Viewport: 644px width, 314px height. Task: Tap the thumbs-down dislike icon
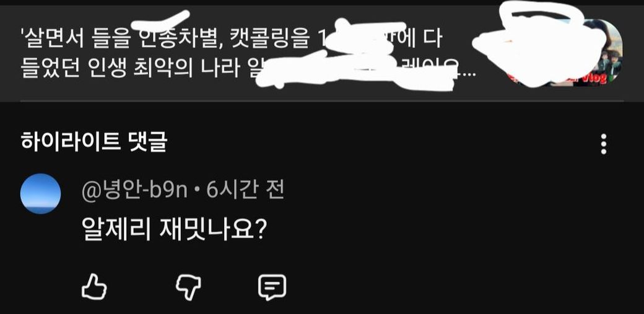pos(188,287)
